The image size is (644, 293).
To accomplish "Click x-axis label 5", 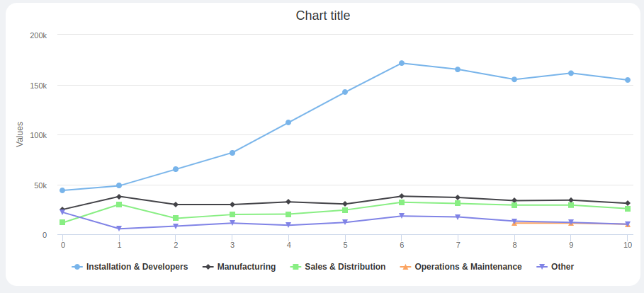I will (x=345, y=245).
